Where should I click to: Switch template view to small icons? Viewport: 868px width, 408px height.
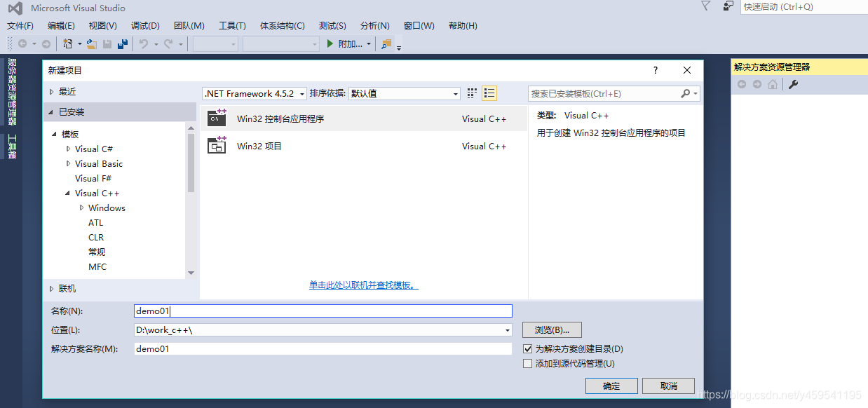pos(472,93)
